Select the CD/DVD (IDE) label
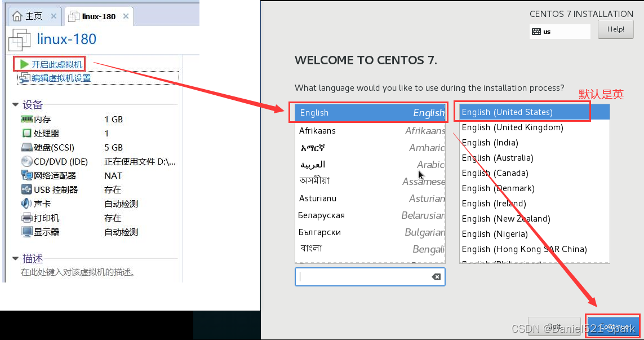The image size is (644, 340). [61, 162]
